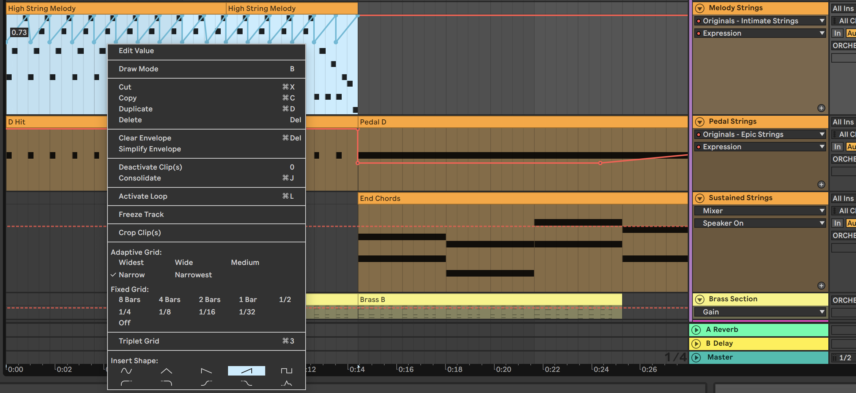Open Pedal Strings All Ins input dropdown

tap(843, 122)
